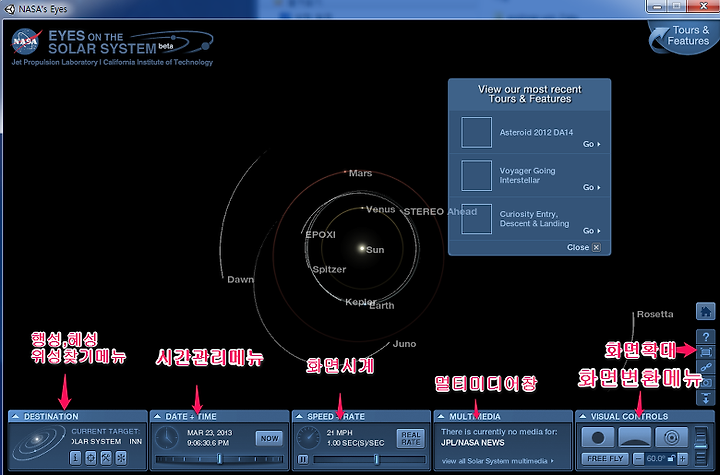Select the Sun label

click(x=375, y=250)
